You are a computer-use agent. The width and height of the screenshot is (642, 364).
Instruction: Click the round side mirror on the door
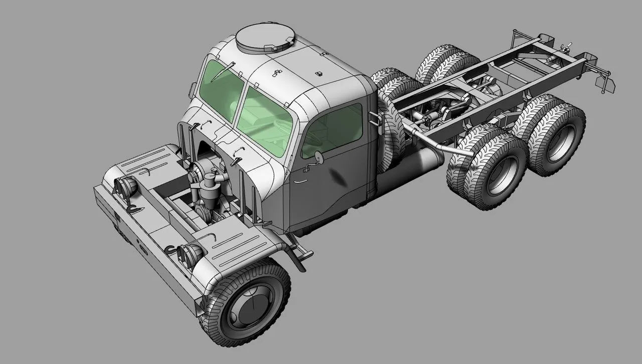[319, 157]
